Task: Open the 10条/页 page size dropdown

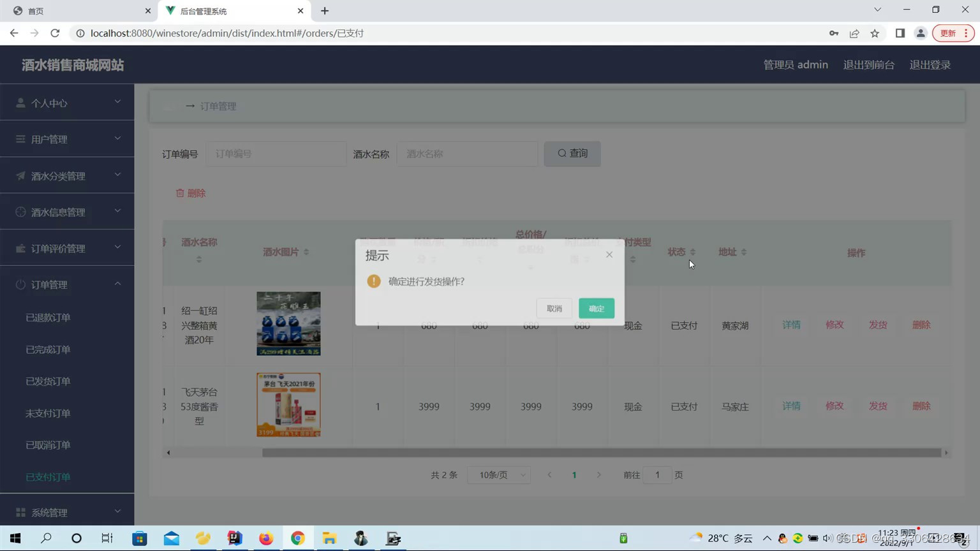Action: (499, 474)
